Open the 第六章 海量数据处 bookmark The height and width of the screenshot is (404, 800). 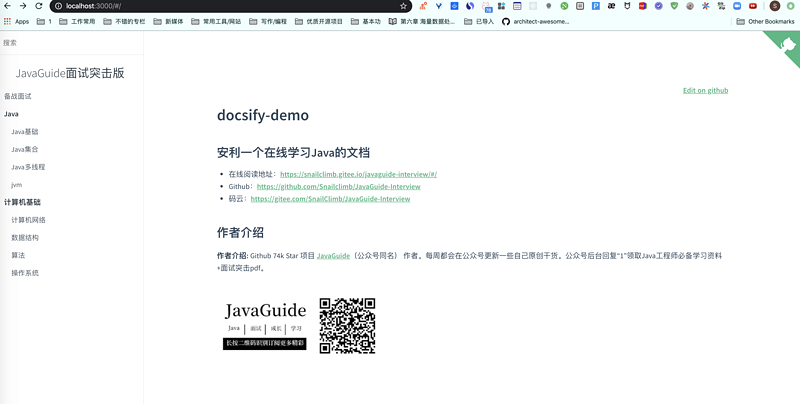pos(421,21)
